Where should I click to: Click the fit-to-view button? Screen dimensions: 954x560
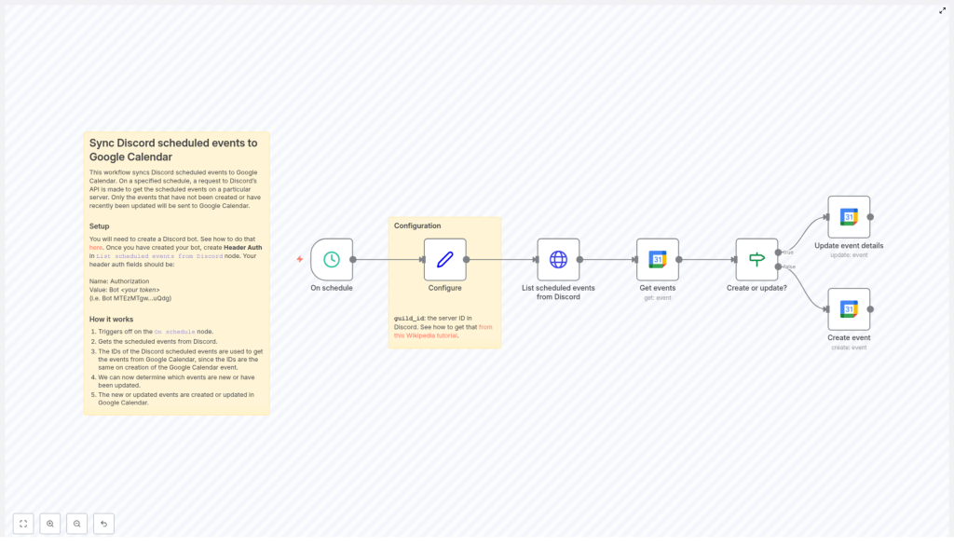point(23,524)
